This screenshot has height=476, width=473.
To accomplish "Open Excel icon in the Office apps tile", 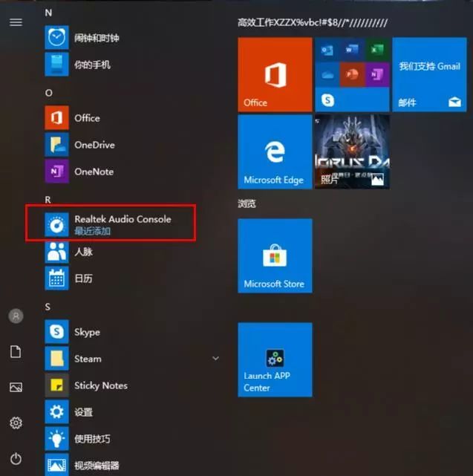I will (x=377, y=50).
